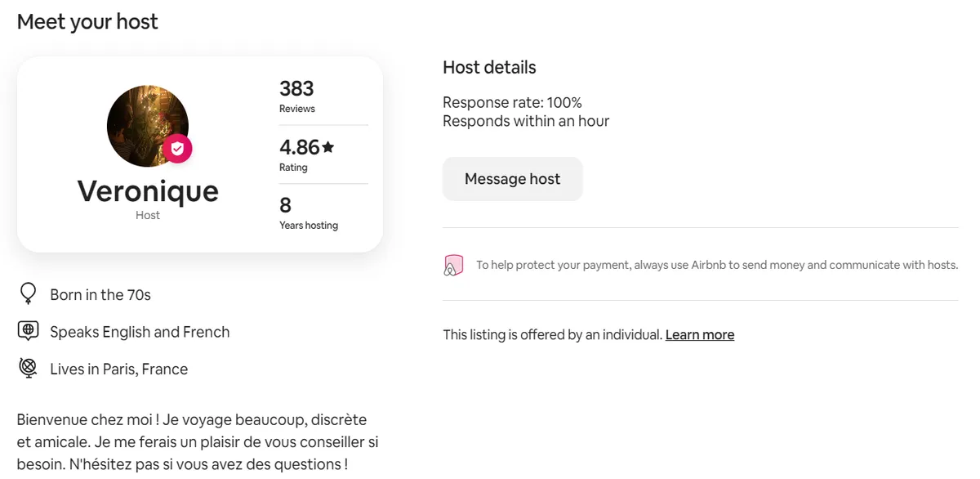Click the 383 Reviews count

(x=296, y=96)
